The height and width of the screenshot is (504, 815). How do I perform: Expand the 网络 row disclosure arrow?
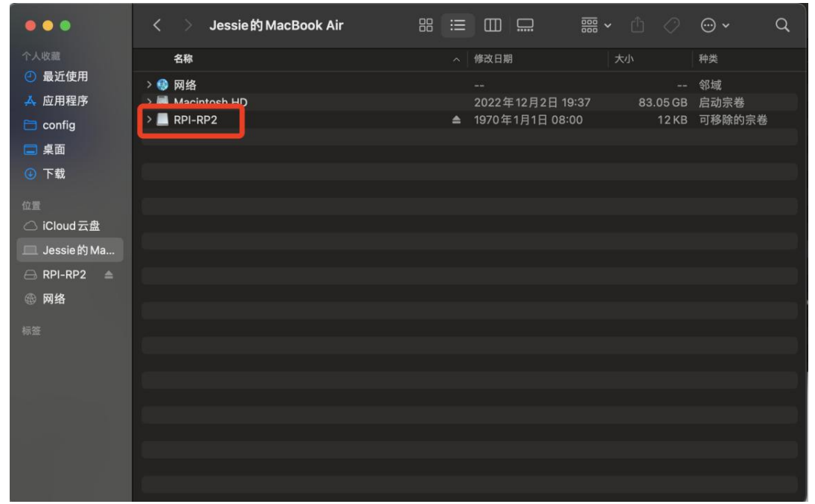point(149,86)
